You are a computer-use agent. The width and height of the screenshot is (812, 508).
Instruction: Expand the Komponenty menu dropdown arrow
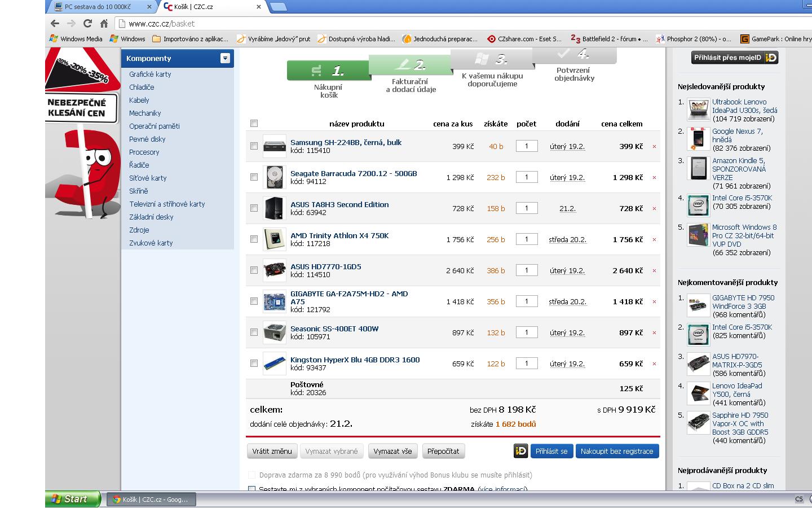click(225, 58)
